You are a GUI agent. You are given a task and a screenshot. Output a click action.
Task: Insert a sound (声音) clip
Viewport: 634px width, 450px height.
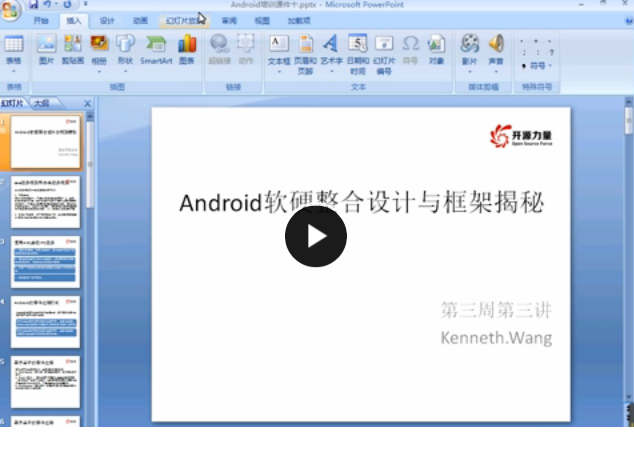point(496,49)
